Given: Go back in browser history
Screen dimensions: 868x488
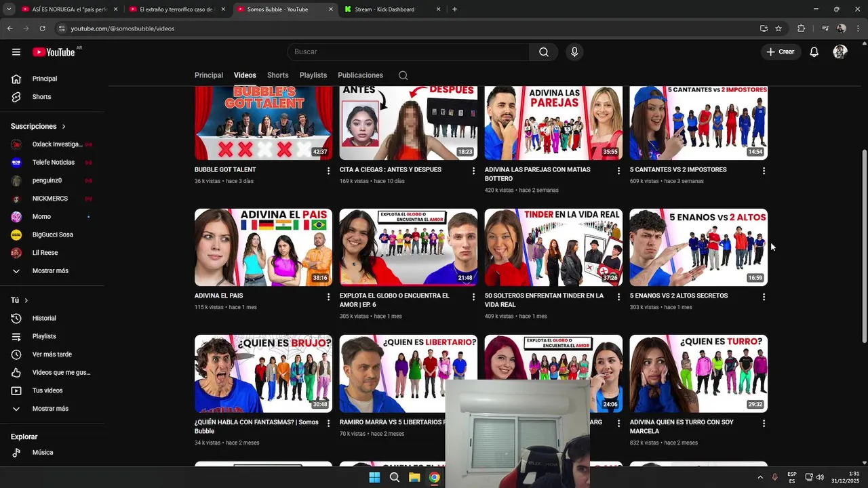Looking at the screenshot, I should click(x=9, y=28).
